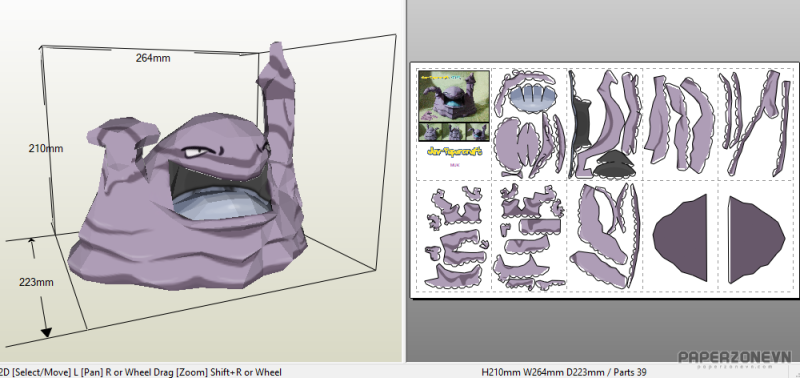Select the blue-gray mouth interior pattern piece
This screenshot has height=378, width=800.
[527, 98]
